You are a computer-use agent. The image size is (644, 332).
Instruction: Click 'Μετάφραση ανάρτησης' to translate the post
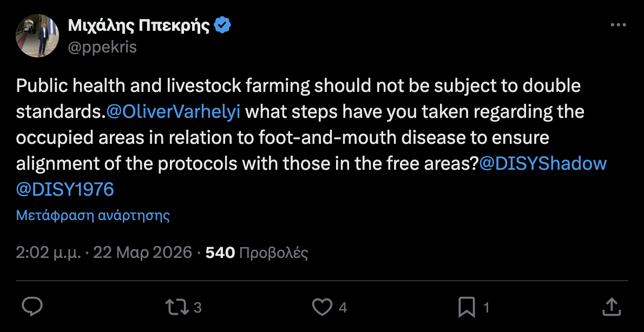[x=93, y=216]
